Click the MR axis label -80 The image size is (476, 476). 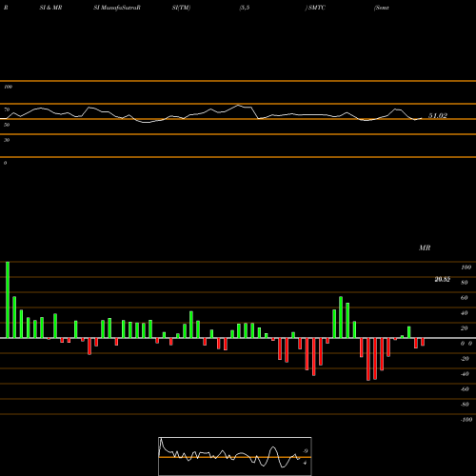tap(465, 405)
